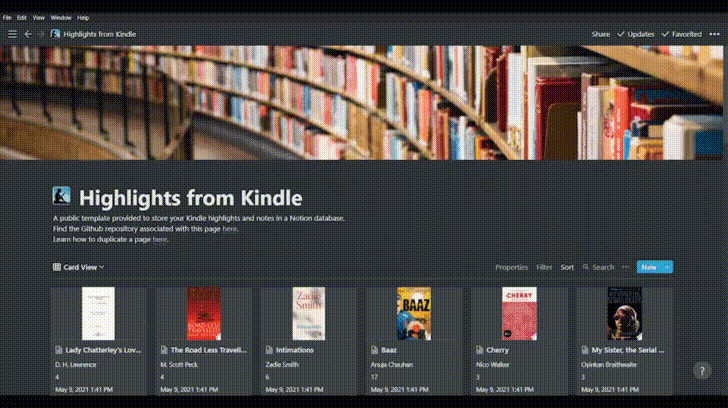Click the Kindle page icon beside title

tap(61, 196)
